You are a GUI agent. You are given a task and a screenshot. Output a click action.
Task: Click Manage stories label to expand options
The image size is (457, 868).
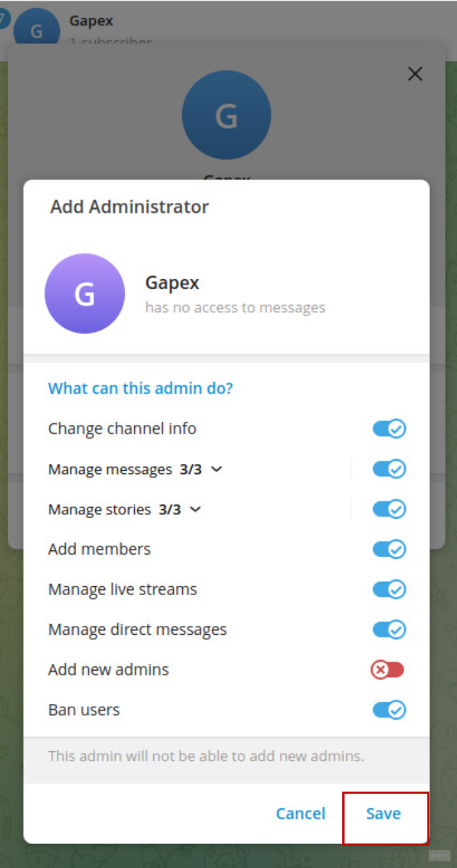tap(100, 509)
